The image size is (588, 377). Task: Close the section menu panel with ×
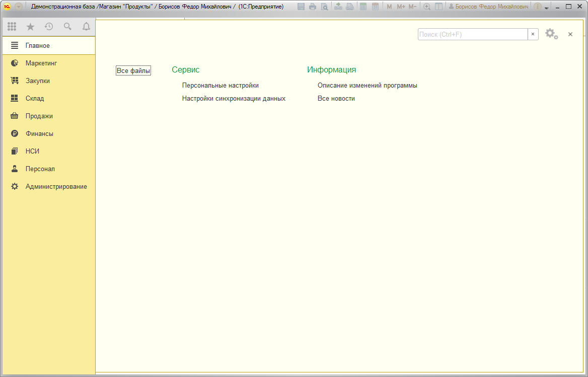(x=570, y=34)
